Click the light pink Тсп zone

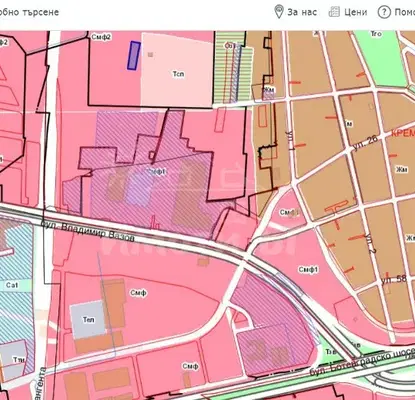[x=176, y=70]
